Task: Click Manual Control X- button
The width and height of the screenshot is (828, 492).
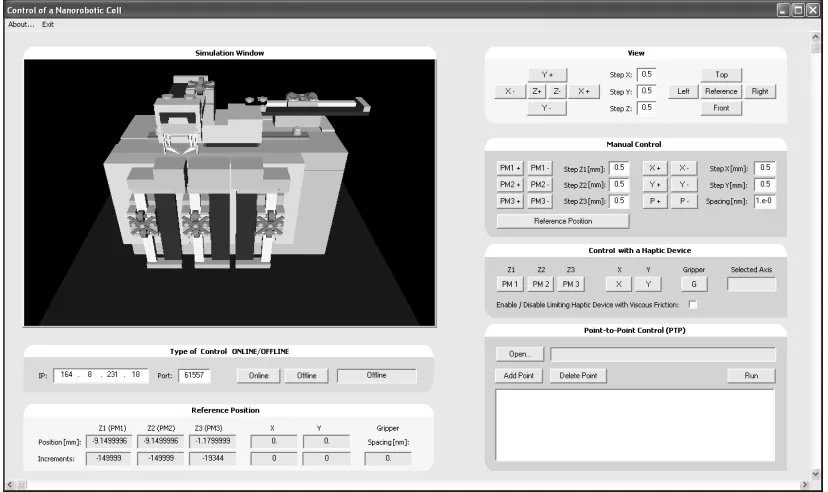Action: tap(684, 168)
